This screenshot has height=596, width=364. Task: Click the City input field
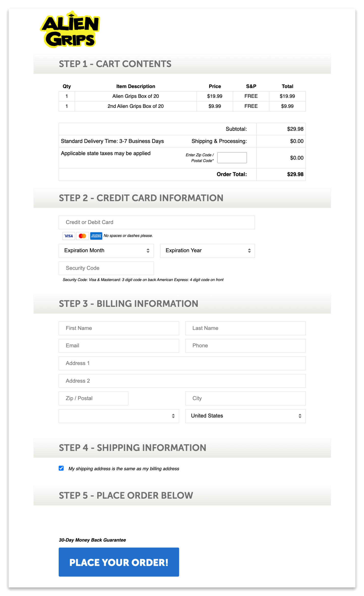point(245,398)
